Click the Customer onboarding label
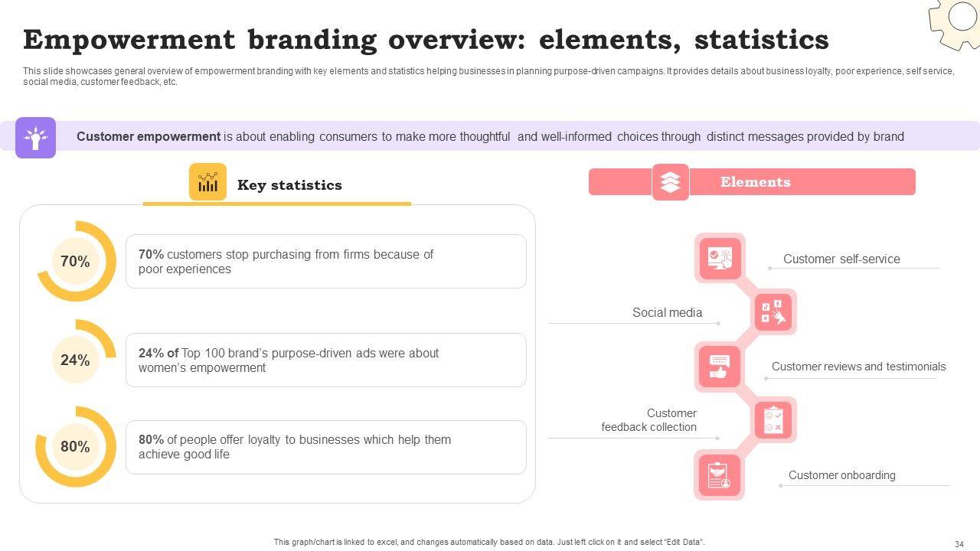Viewport: 980px width, 551px height. (x=841, y=475)
